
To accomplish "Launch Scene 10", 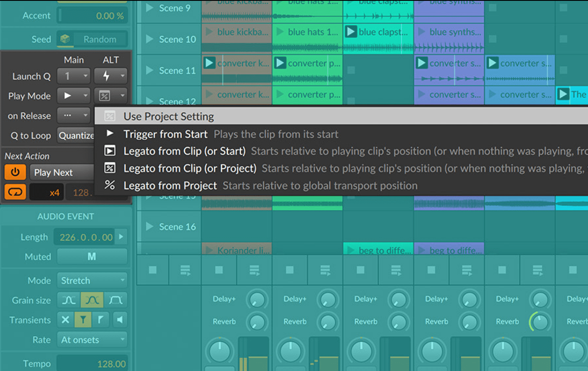I will click(149, 39).
